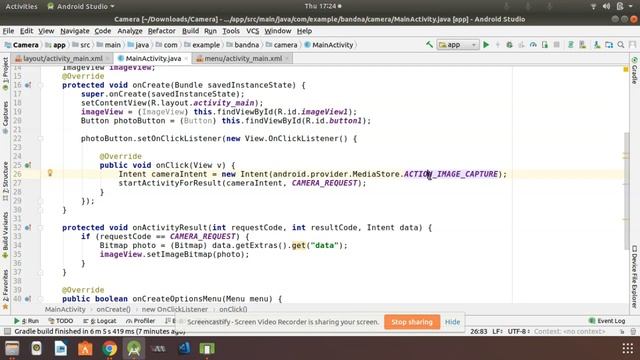Open the Project tool window sidebar tab
Screen dimensions: 640x360
point(5,74)
